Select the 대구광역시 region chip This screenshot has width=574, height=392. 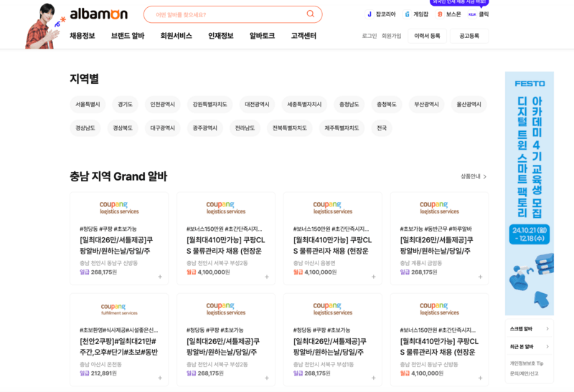pos(163,128)
